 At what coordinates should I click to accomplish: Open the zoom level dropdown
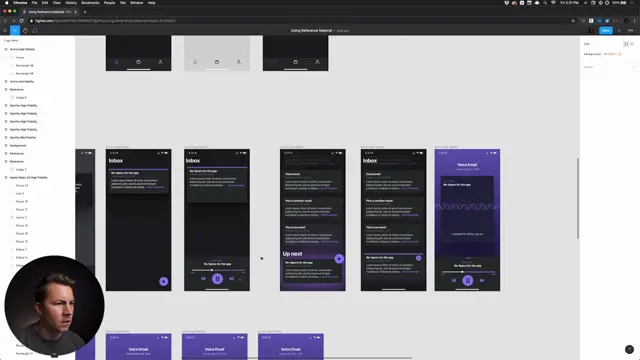pos(631,31)
